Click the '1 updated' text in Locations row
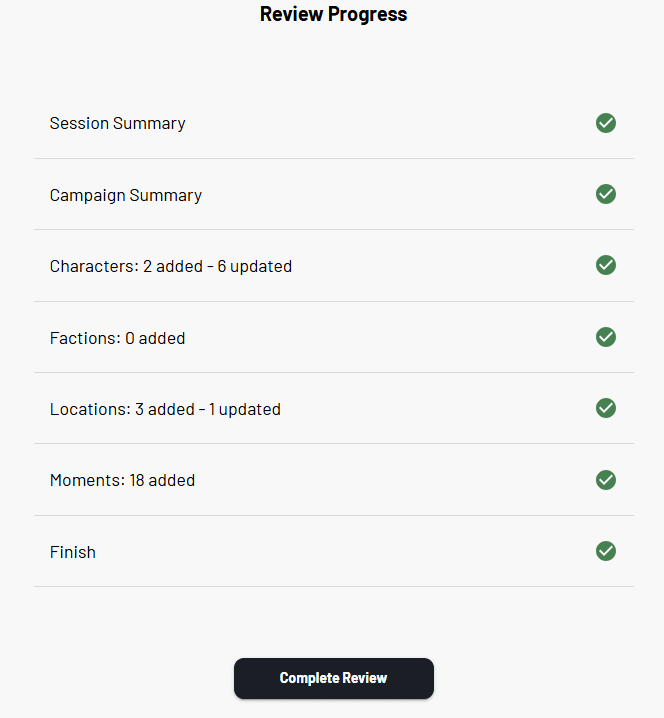This screenshot has width=664, height=718. [245, 409]
